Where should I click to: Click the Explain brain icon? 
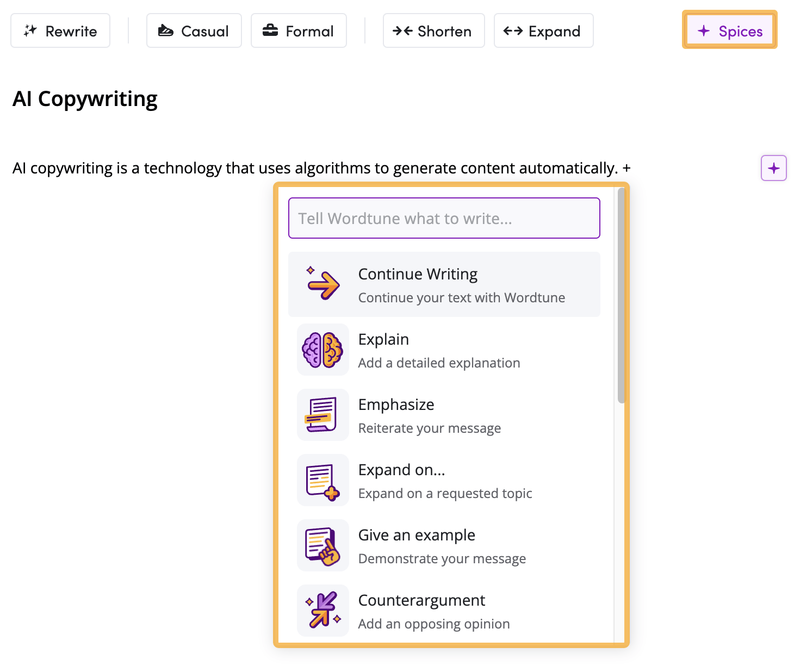(x=323, y=350)
